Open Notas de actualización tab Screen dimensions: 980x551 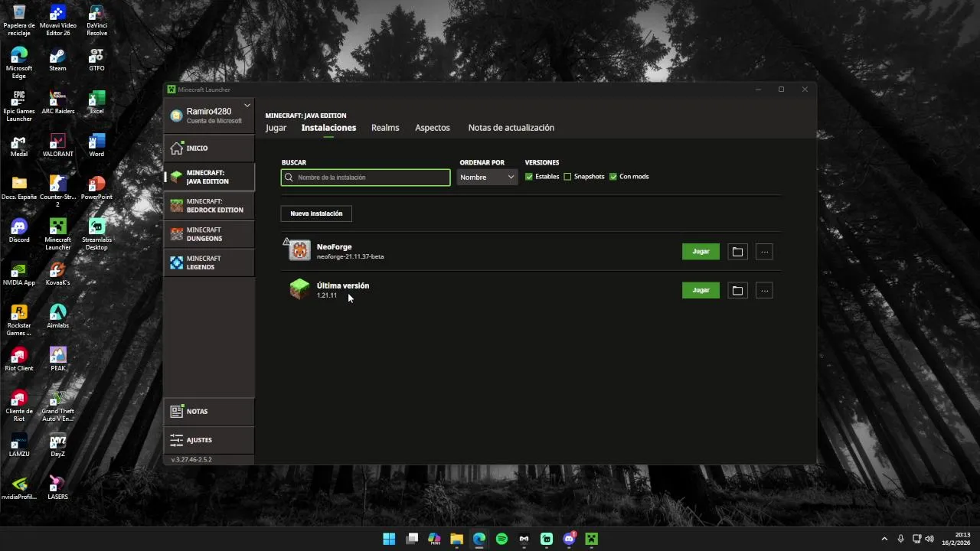click(511, 128)
